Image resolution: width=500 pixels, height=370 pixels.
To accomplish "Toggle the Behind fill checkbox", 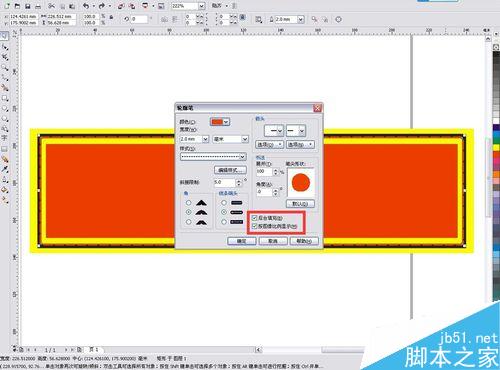I will click(255, 218).
